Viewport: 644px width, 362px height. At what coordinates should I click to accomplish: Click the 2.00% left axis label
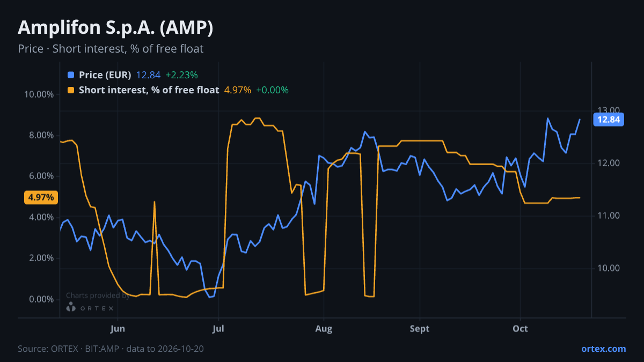[41, 258]
